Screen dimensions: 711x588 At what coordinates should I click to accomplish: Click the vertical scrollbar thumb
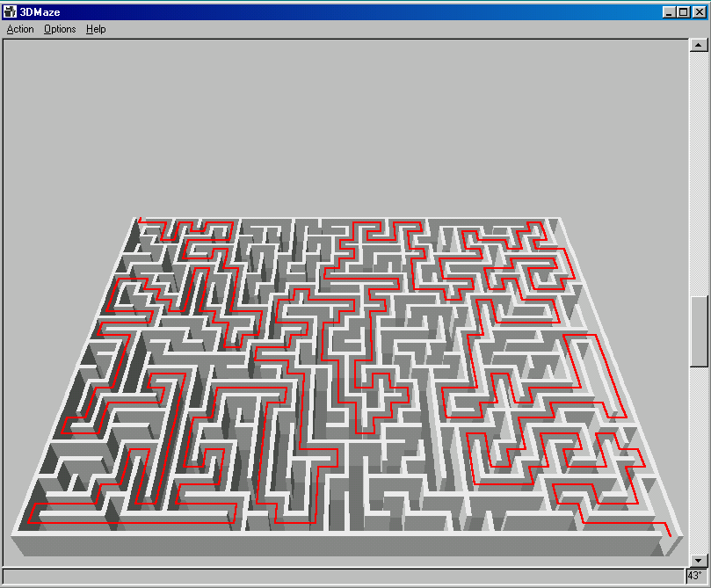click(699, 331)
